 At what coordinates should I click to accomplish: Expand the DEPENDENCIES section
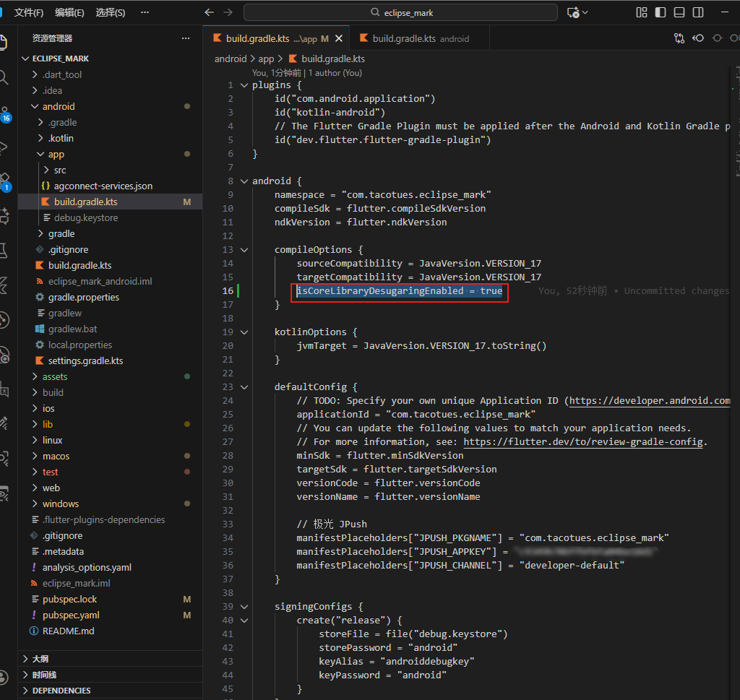tap(111, 691)
